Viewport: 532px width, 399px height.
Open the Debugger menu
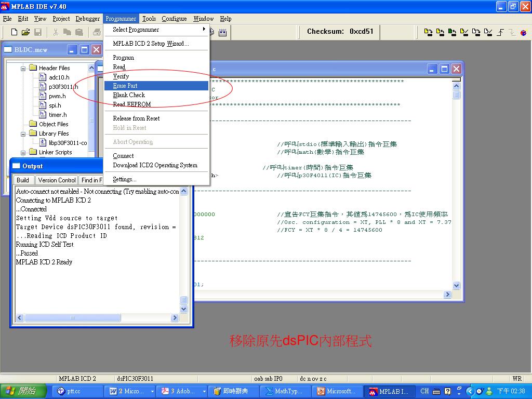pyautogui.click(x=87, y=19)
